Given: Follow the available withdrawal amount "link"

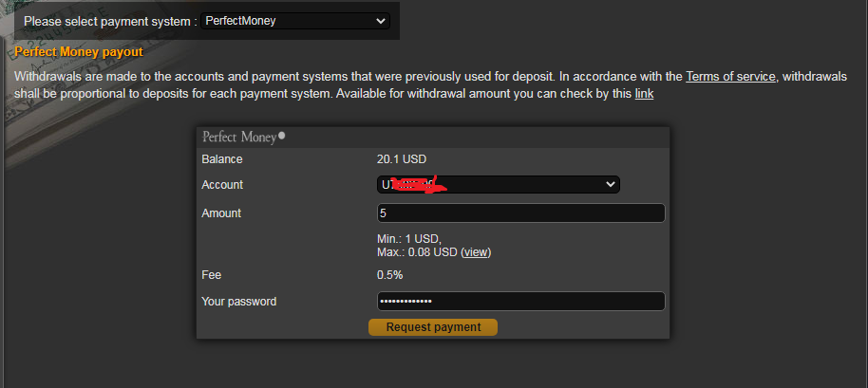Looking at the screenshot, I should [x=644, y=94].
